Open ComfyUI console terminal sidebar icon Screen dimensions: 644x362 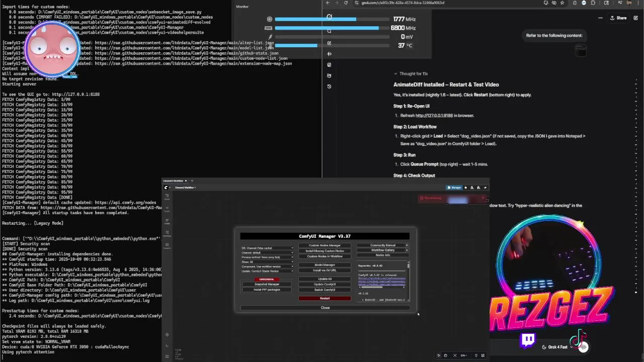click(167, 345)
